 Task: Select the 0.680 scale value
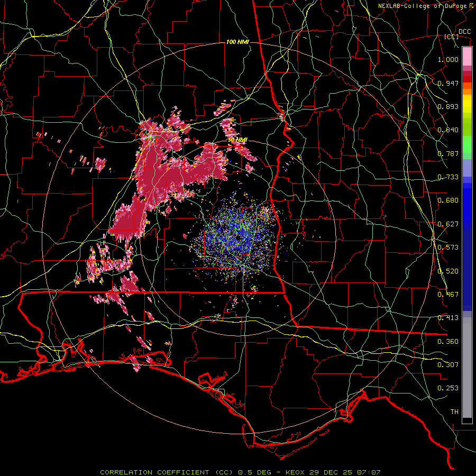[448, 200]
